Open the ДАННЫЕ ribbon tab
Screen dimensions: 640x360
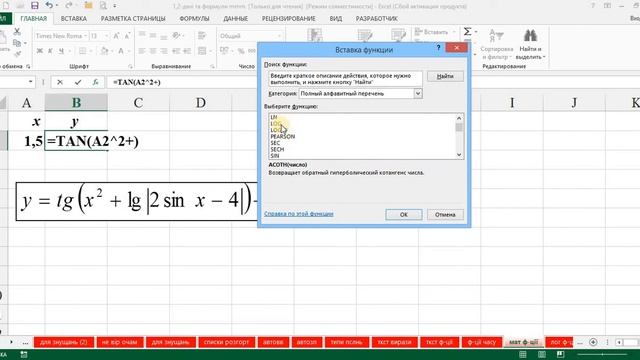236,19
